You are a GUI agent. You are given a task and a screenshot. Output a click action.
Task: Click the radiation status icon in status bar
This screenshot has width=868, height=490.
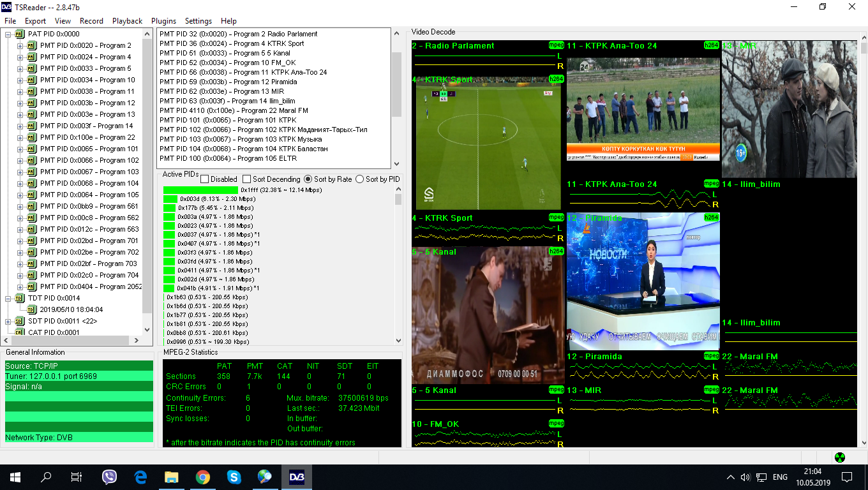click(x=840, y=457)
